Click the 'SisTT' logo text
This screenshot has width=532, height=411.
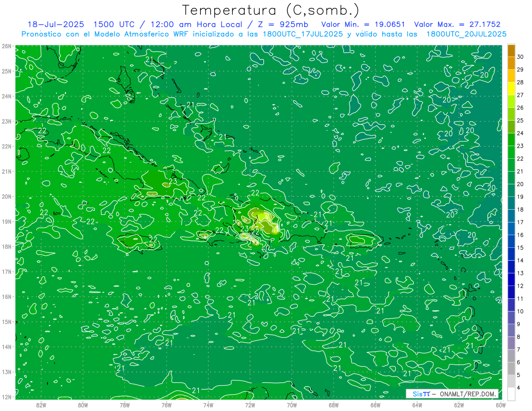[421, 394]
